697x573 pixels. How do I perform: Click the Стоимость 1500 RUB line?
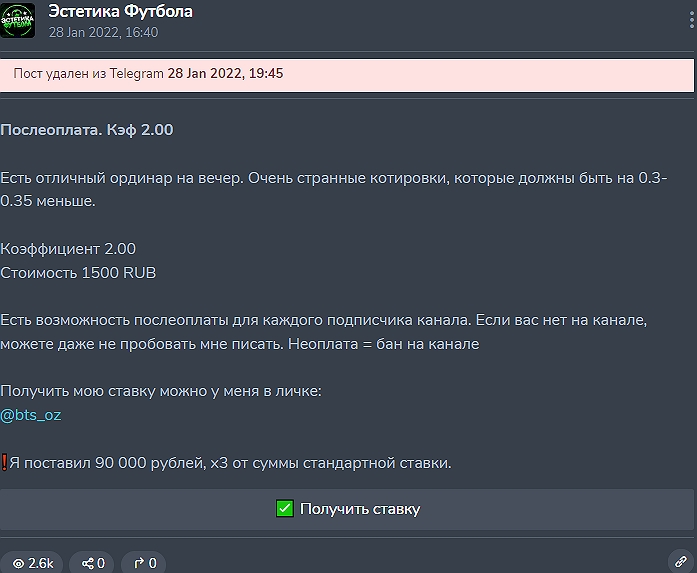pyautogui.click(x=78, y=273)
